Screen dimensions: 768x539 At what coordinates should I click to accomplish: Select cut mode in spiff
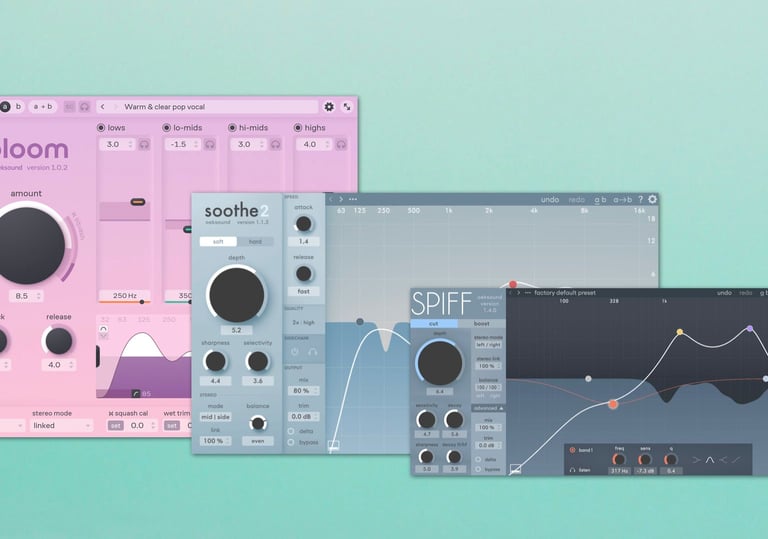(434, 323)
